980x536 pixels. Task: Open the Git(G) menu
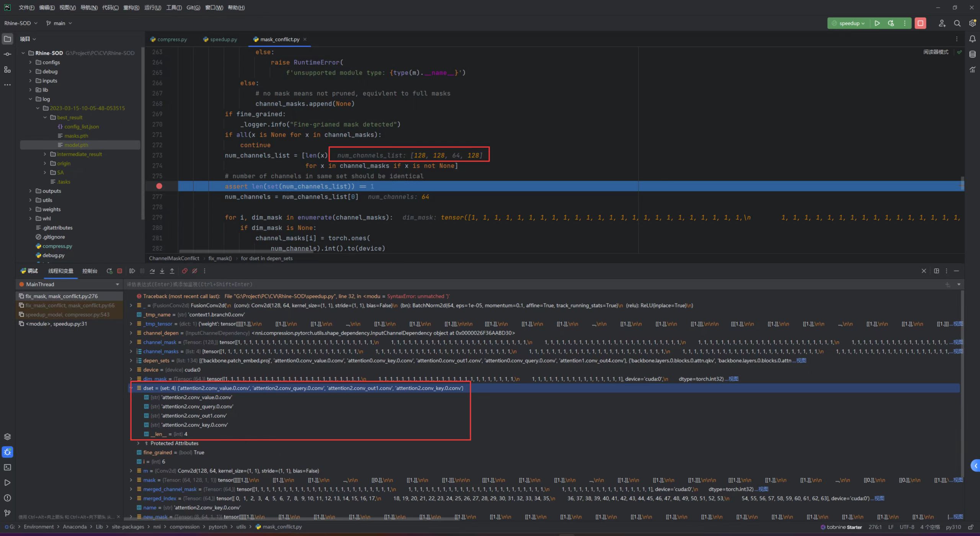coord(193,7)
